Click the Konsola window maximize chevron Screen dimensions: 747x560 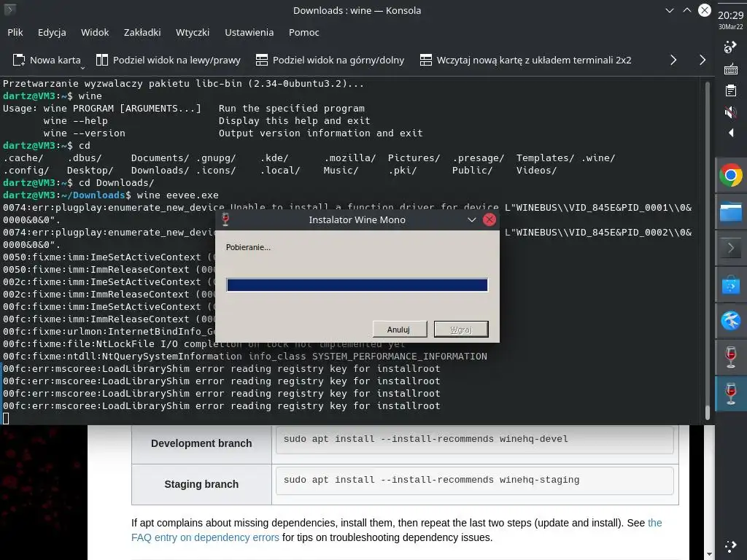pos(687,10)
